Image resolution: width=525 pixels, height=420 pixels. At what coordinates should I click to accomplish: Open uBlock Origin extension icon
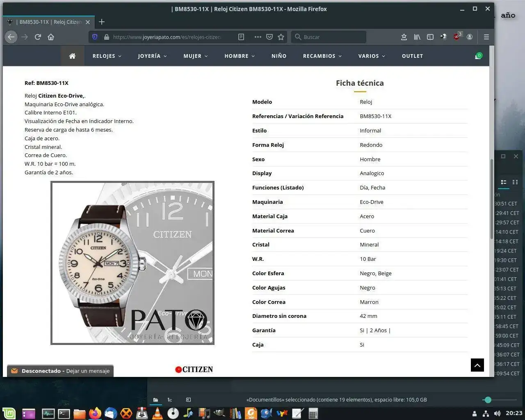457,37
